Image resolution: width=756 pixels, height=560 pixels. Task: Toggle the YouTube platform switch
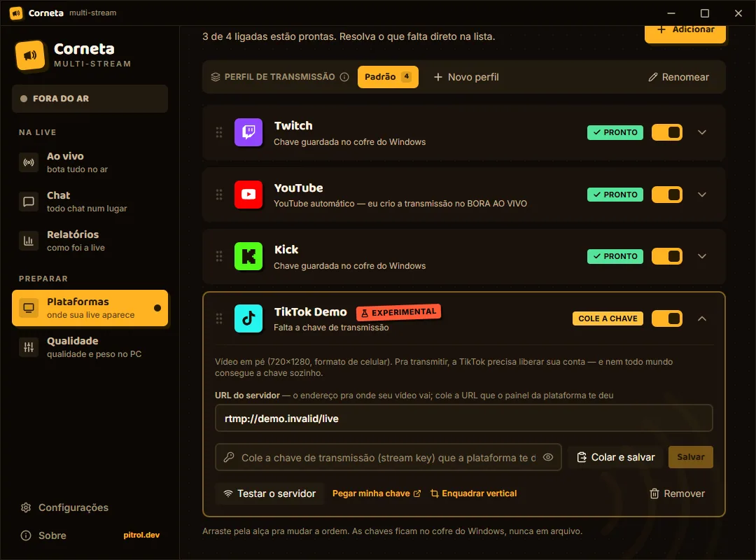(667, 195)
